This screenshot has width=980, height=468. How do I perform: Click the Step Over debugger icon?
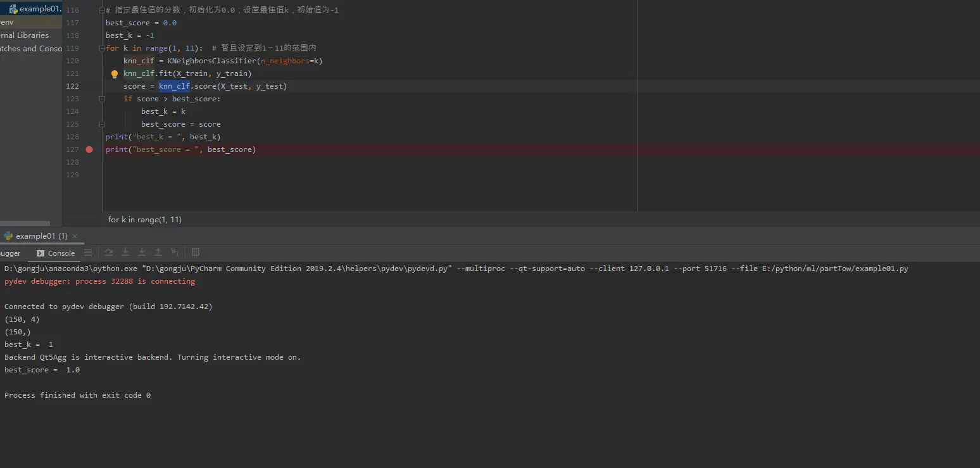[109, 253]
